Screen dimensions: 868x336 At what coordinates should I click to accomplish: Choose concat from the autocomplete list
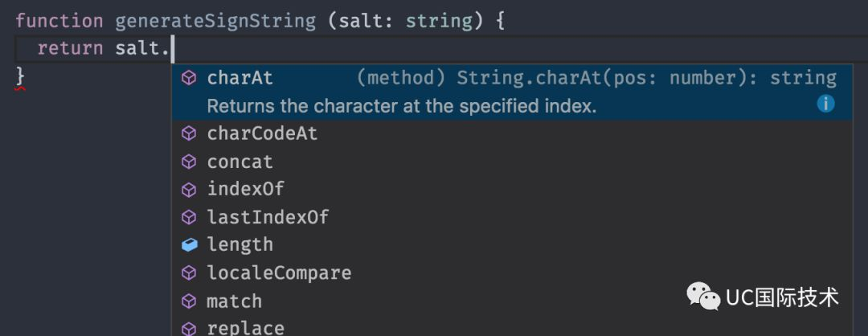(x=240, y=162)
